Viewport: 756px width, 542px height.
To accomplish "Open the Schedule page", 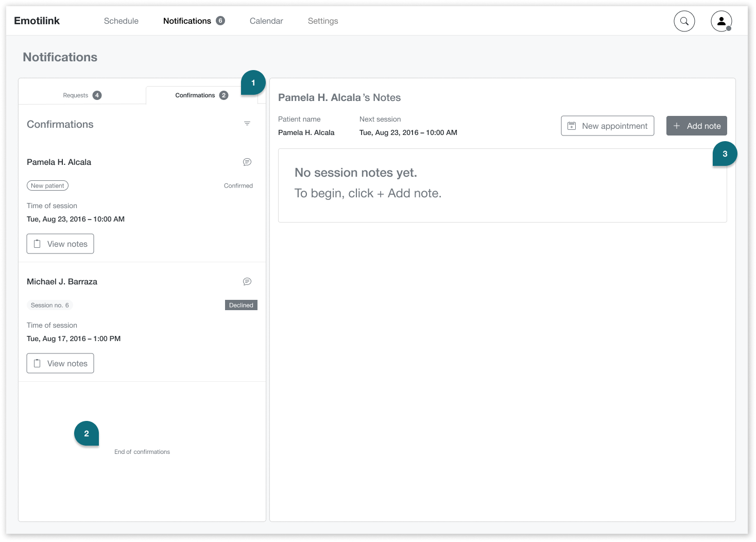I will [121, 21].
